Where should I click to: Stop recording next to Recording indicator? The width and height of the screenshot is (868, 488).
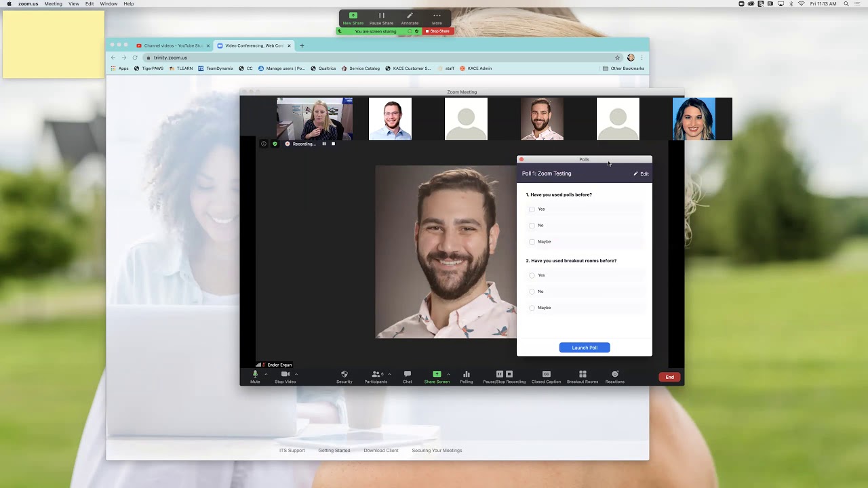[333, 144]
